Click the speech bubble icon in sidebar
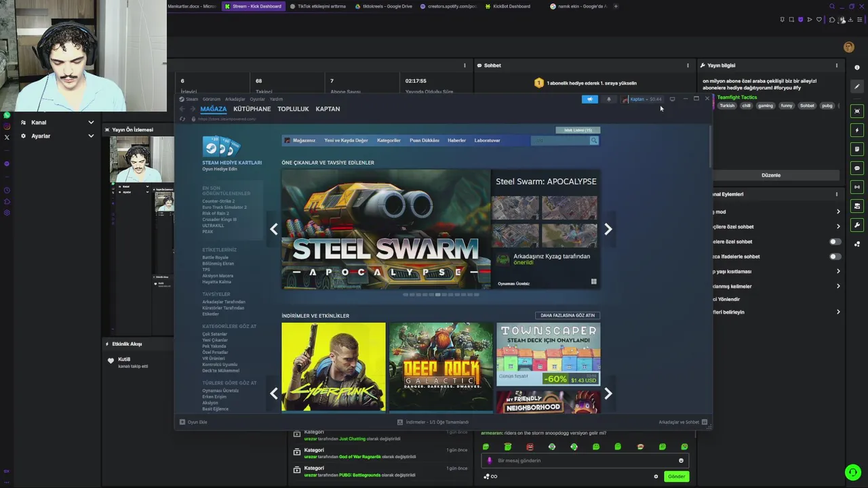The image size is (868, 488). [857, 168]
